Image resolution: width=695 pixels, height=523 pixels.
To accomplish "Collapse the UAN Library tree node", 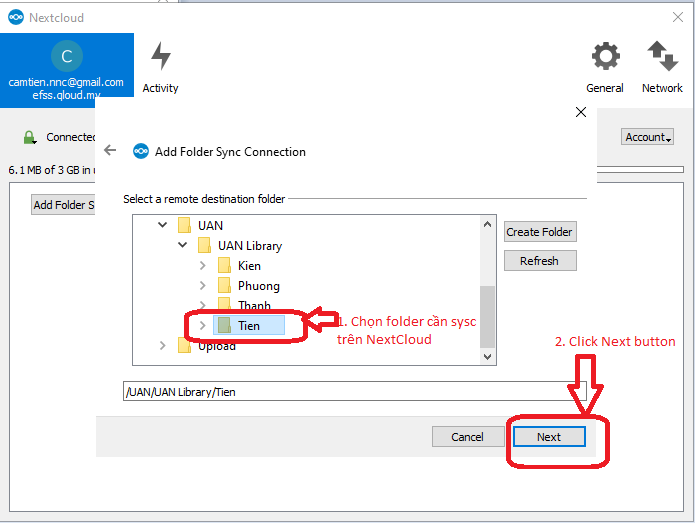I will 183,245.
